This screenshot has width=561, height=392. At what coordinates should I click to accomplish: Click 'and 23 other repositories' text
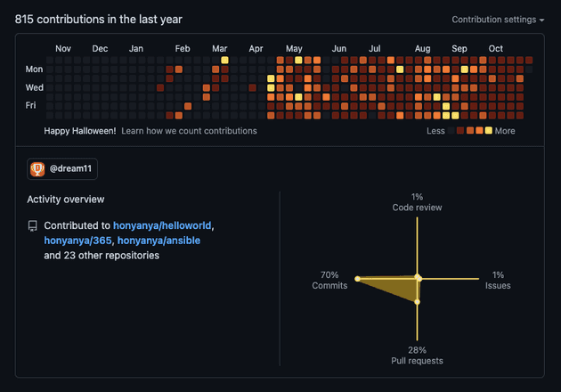click(102, 256)
